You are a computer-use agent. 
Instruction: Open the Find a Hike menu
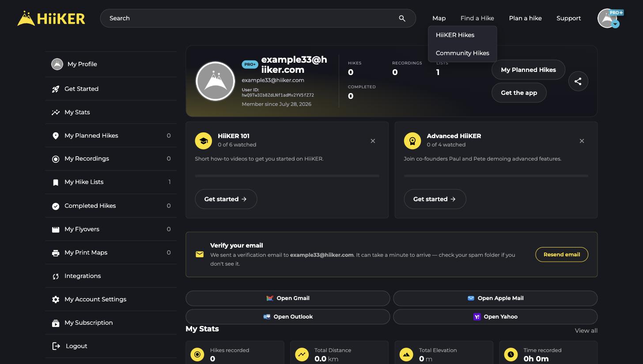(477, 18)
